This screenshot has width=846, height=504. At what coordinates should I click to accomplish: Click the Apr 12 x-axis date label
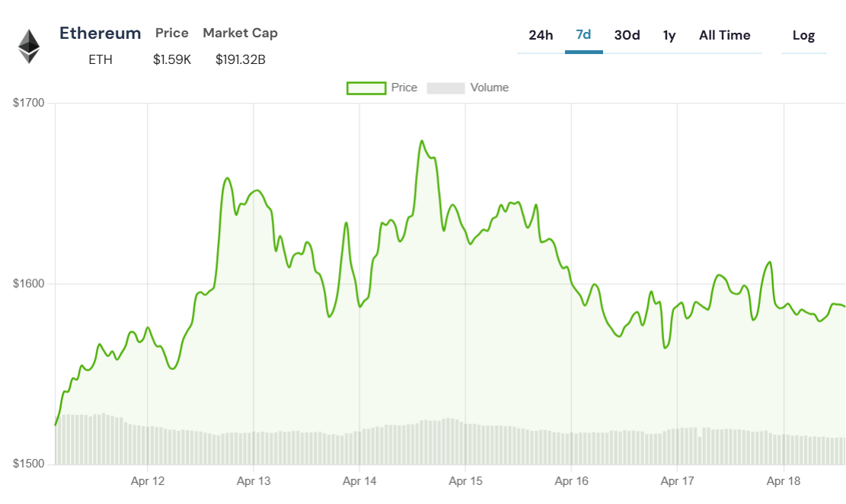coord(147,481)
